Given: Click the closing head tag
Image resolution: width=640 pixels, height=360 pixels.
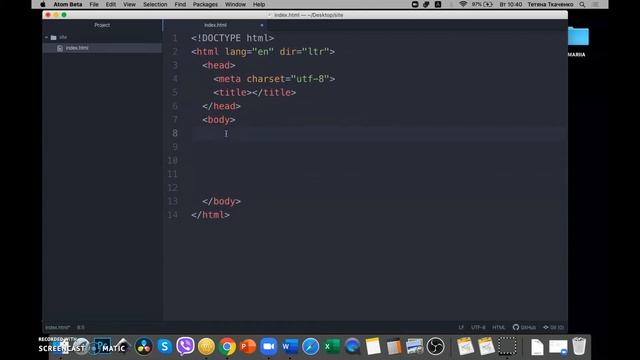Looking at the screenshot, I should (x=221, y=106).
